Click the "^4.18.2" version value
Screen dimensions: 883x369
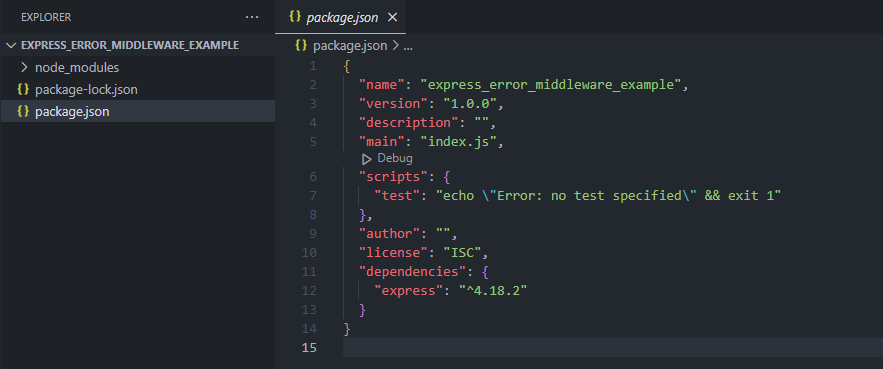492,291
